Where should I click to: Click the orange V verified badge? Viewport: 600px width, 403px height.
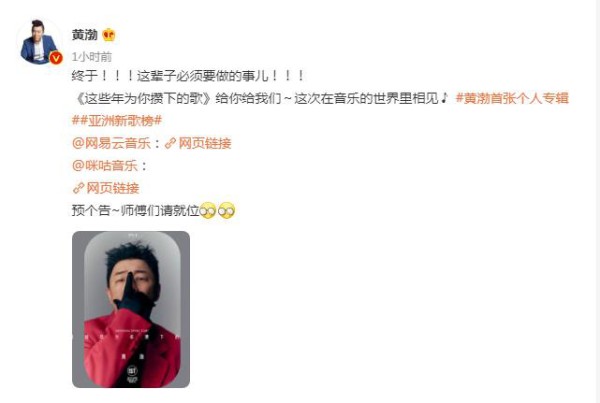(56, 58)
